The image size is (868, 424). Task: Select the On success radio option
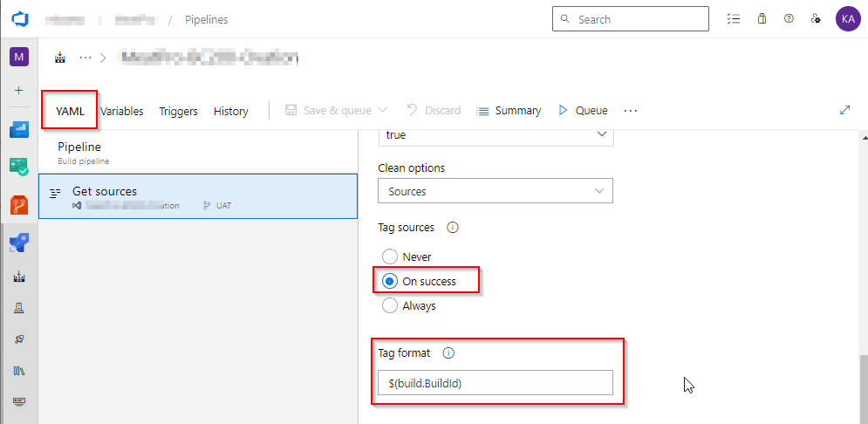pos(391,281)
